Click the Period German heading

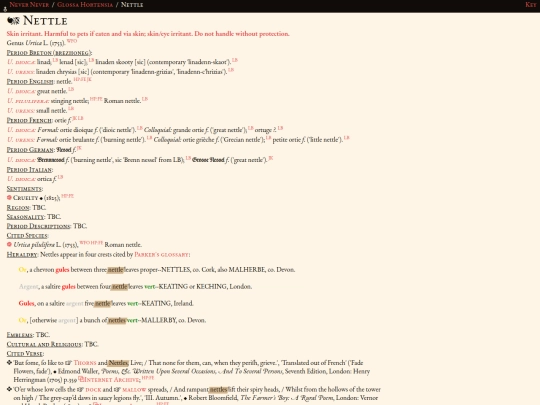click(x=30, y=150)
